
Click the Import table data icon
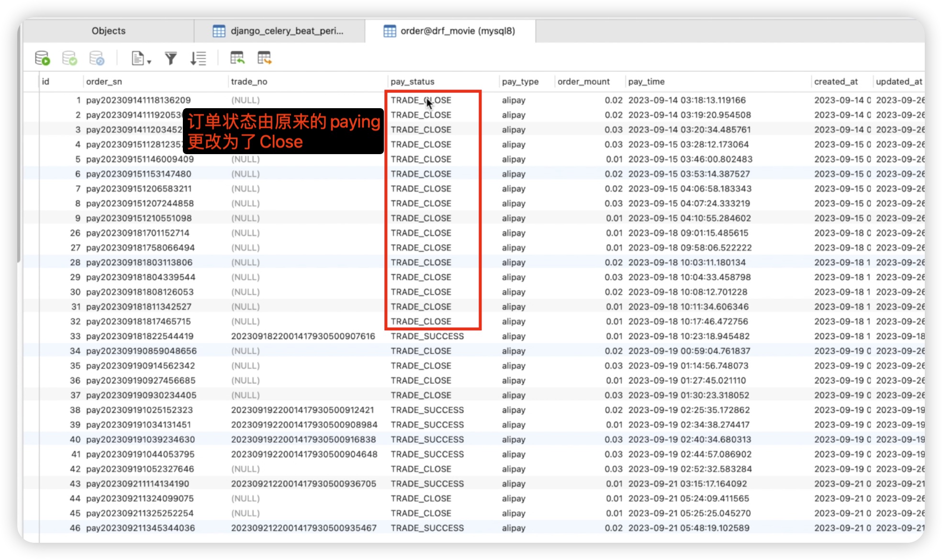(x=237, y=58)
